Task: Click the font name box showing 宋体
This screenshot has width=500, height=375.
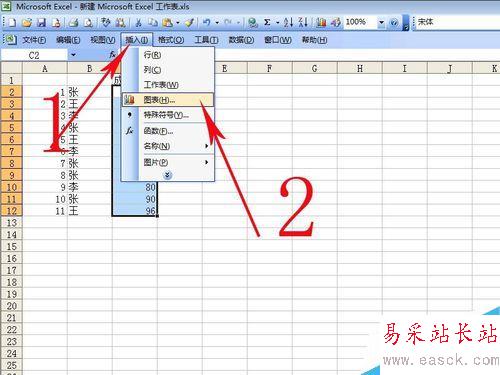Action: point(457,22)
